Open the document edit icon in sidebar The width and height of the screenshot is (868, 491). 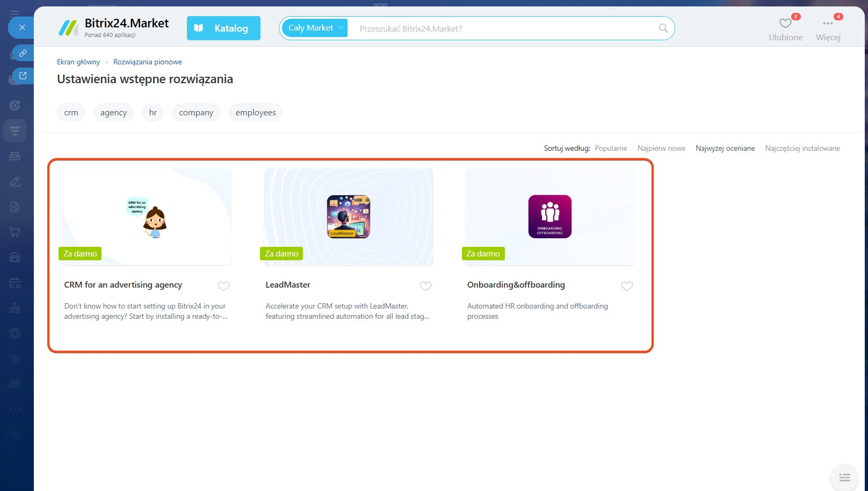15,207
